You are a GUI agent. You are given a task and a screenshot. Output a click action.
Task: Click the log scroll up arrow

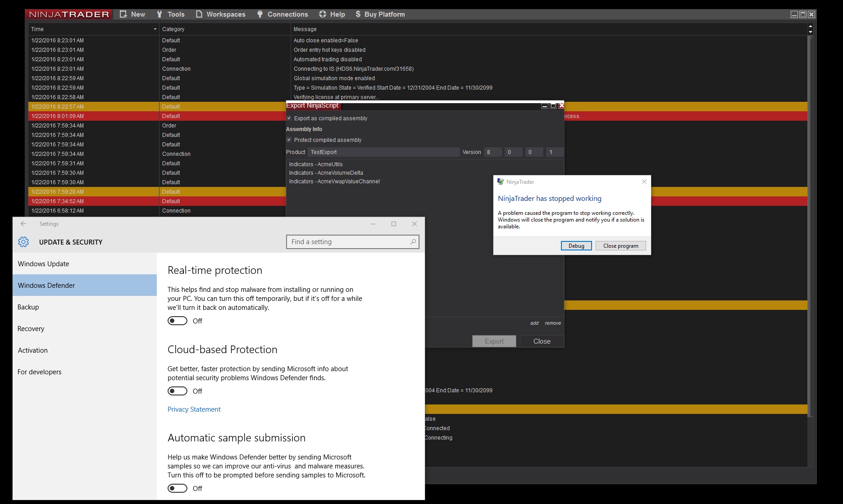[811, 27]
